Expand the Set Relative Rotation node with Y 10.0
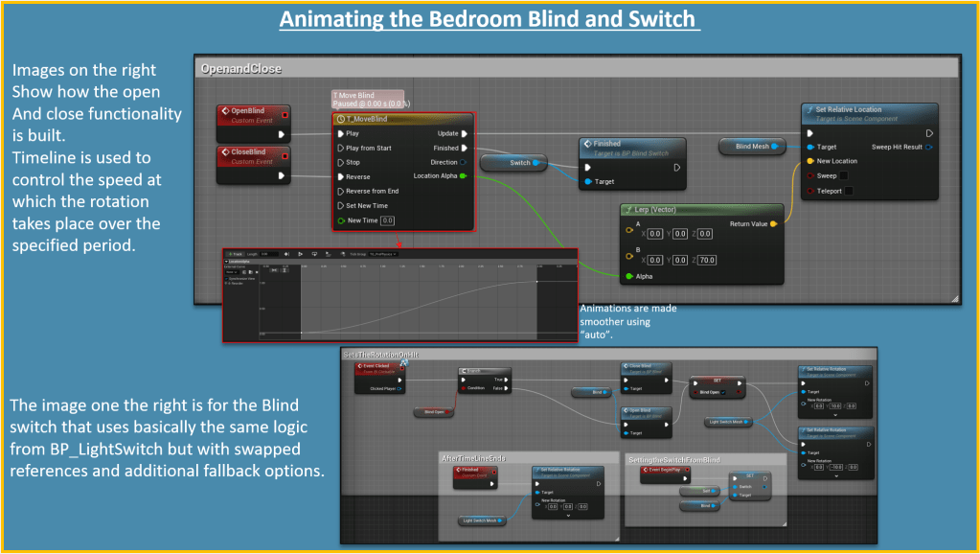The height and width of the screenshot is (554, 980). (836, 416)
